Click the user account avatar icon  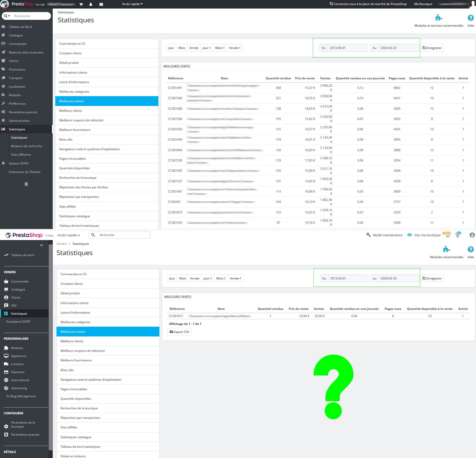472,235
